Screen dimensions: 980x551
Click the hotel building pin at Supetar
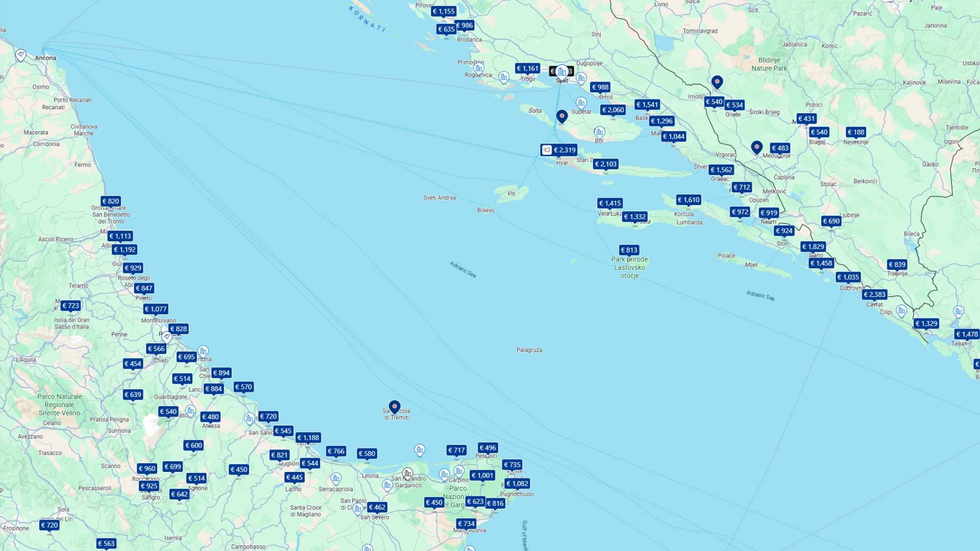[581, 103]
